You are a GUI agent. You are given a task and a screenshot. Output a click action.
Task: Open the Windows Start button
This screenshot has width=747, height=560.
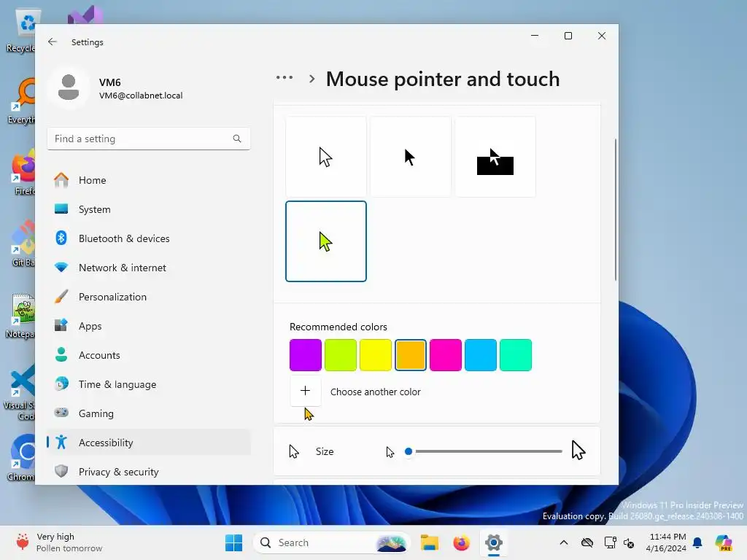[233, 542]
